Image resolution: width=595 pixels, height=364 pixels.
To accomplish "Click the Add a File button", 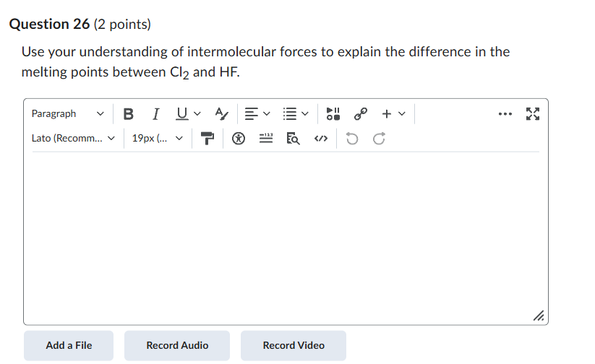I will (x=69, y=345).
